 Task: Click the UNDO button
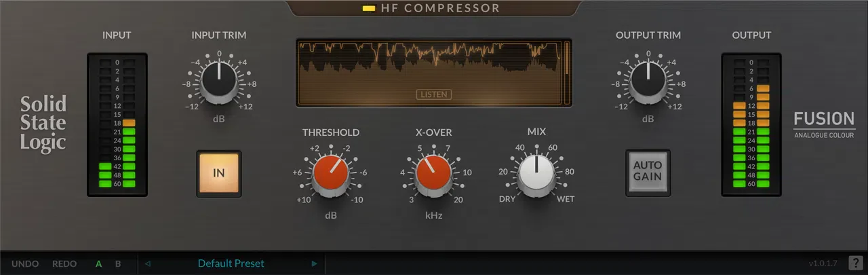pos(25,263)
